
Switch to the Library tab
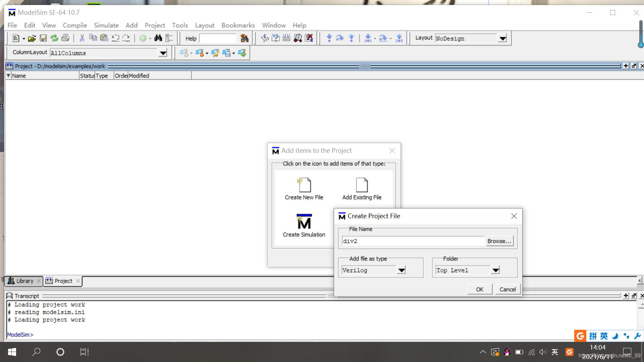click(x=24, y=281)
